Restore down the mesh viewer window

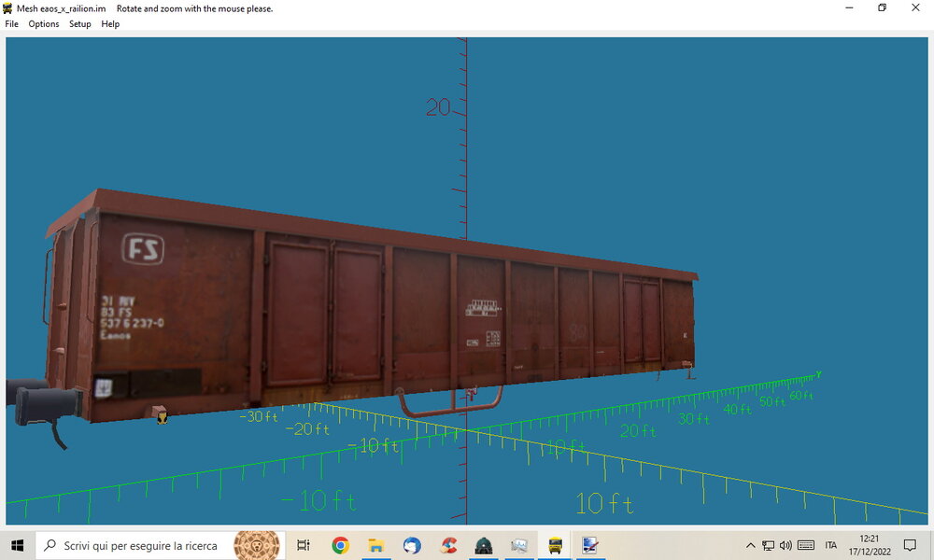point(883,7)
